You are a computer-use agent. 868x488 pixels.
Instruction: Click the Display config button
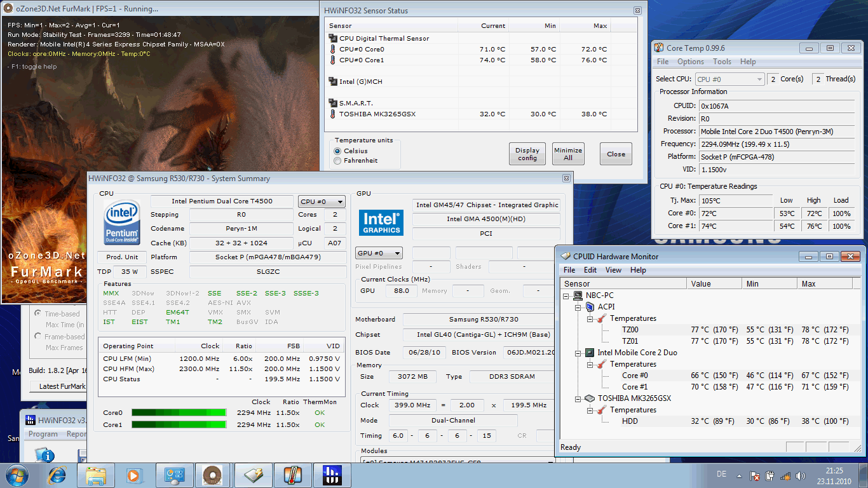point(527,154)
